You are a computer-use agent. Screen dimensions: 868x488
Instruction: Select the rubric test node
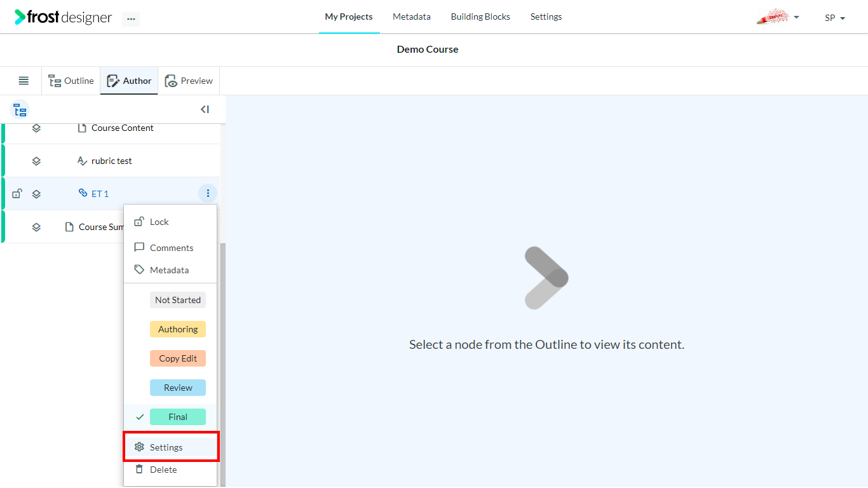(112, 161)
